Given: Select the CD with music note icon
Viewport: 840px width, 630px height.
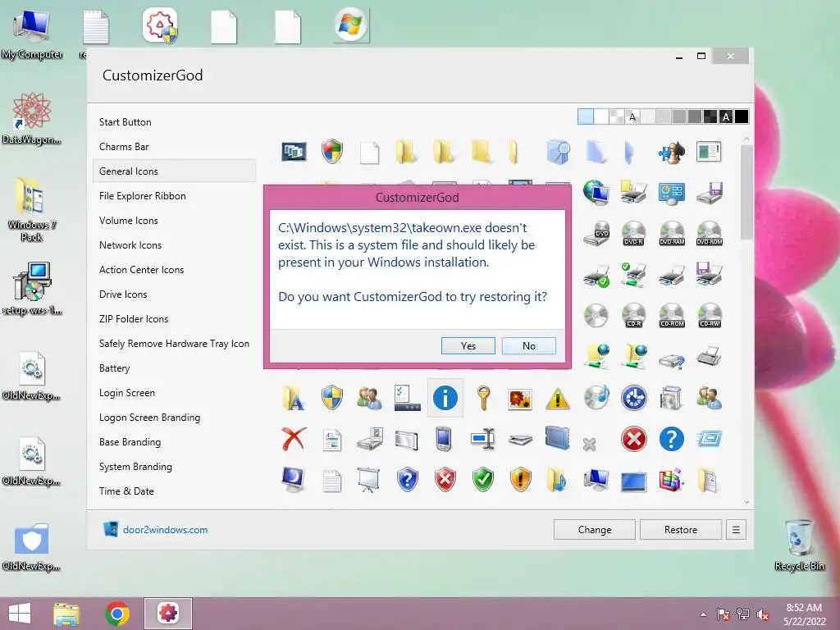Looking at the screenshot, I should tap(596, 398).
